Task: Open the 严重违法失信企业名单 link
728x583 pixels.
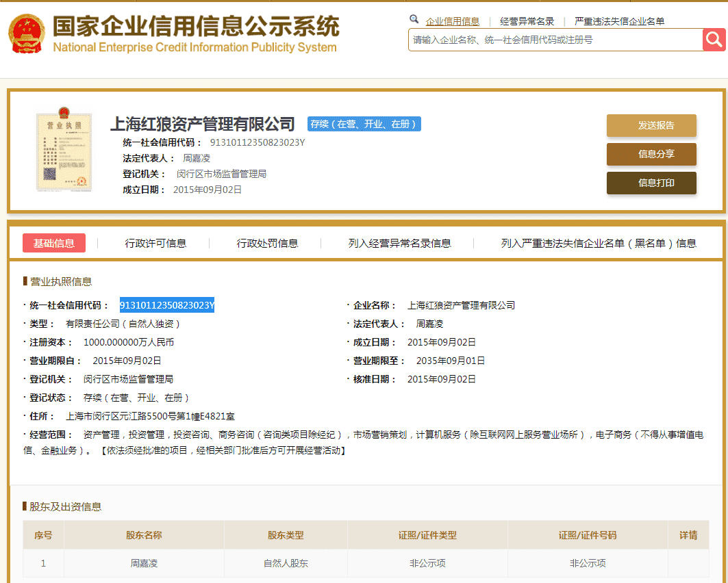Action: click(x=619, y=21)
